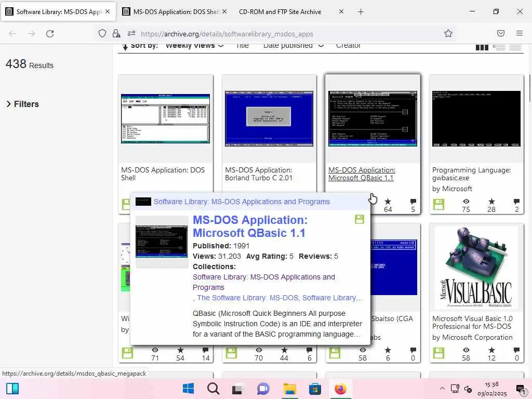The height and width of the screenshot is (399, 532).
Task: Expand the Filters section
Action: [23, 104]
